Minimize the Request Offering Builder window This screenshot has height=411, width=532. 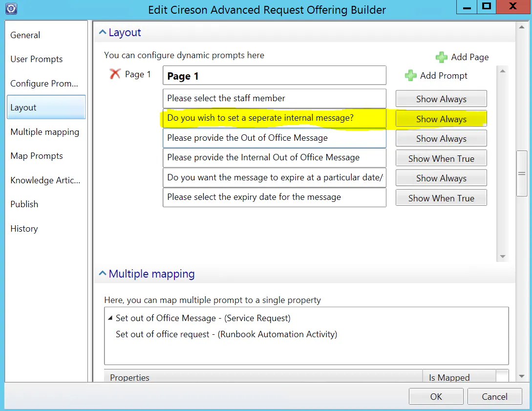(x=467, y=7)
